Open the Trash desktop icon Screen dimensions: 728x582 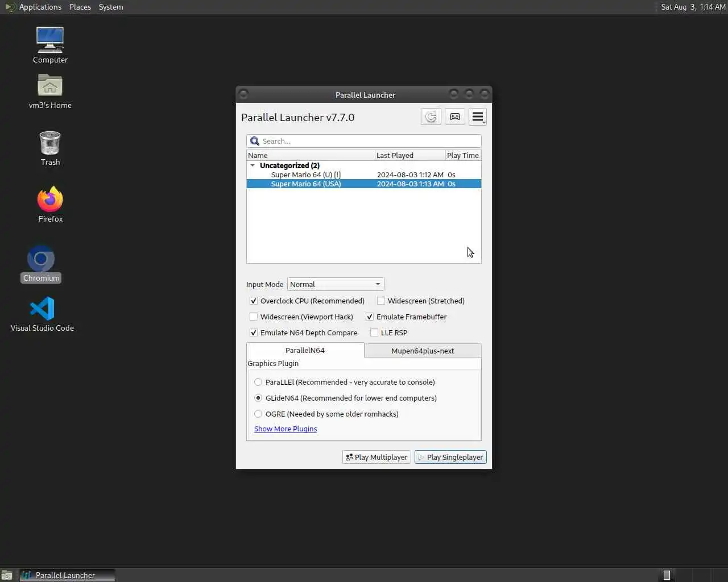pos(50,148)
